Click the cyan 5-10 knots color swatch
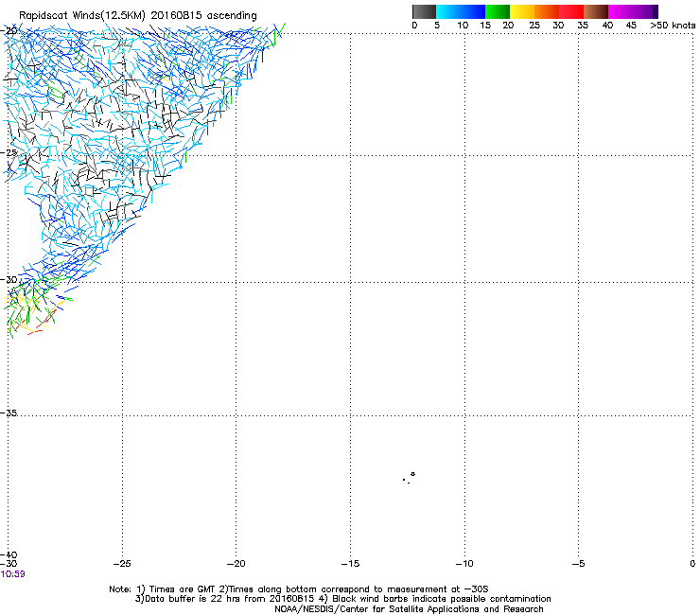The width and height of the screenshot is (700, 615). (447, 11)
